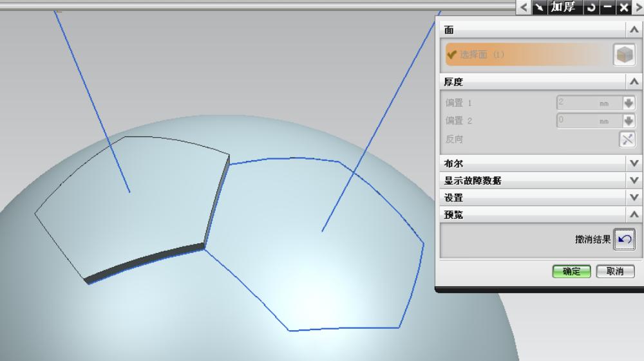Click the 反向 text label
The width and height of the screenshot is (644, 361).
(454, 139)
